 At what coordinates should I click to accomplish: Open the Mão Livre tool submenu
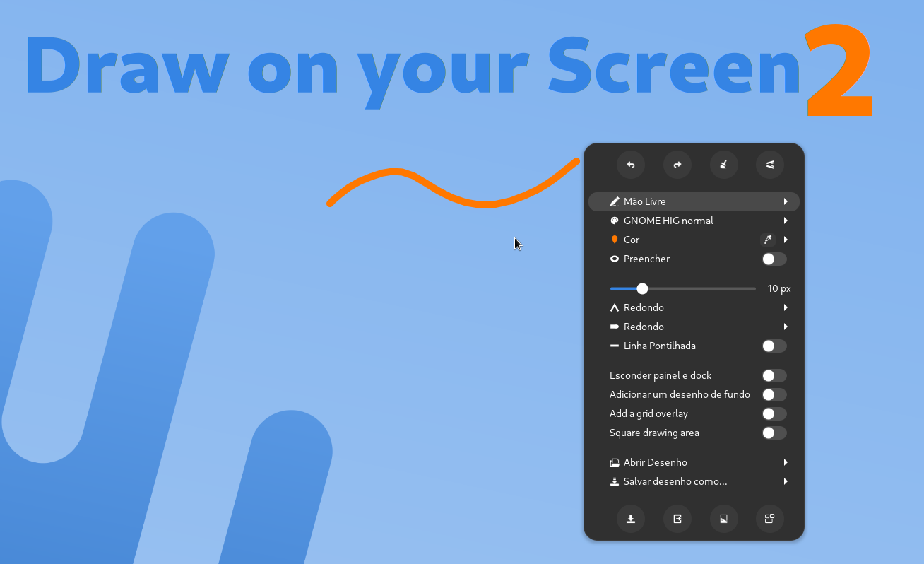point(694,201)
